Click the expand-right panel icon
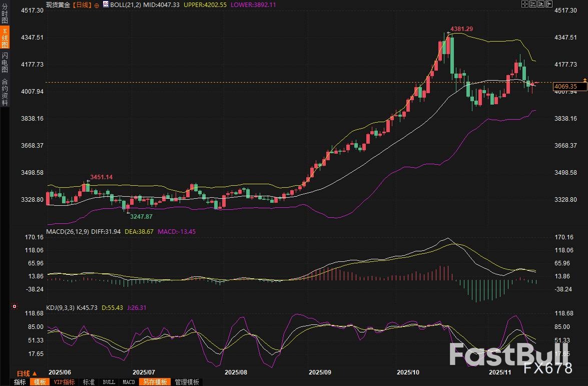Image resolution: width=588 pixels, height=386 pixels. 548,4
